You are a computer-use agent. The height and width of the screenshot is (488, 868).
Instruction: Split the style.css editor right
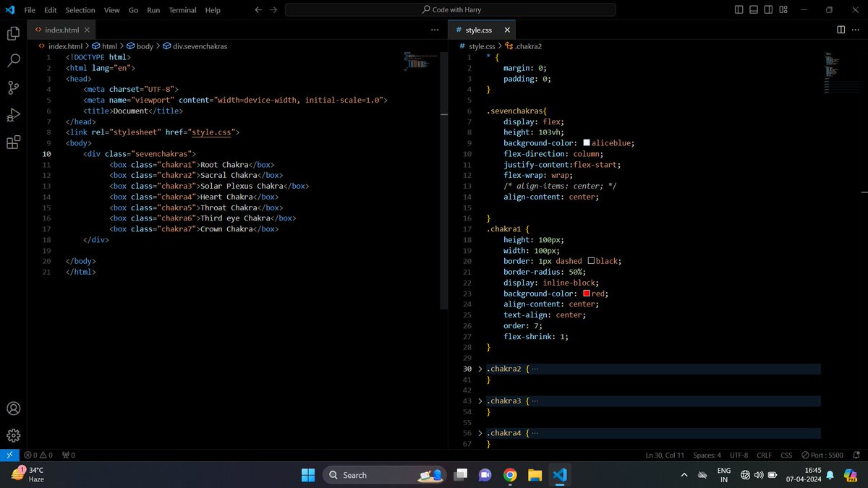pyautogui.click(x=841, y=30)
